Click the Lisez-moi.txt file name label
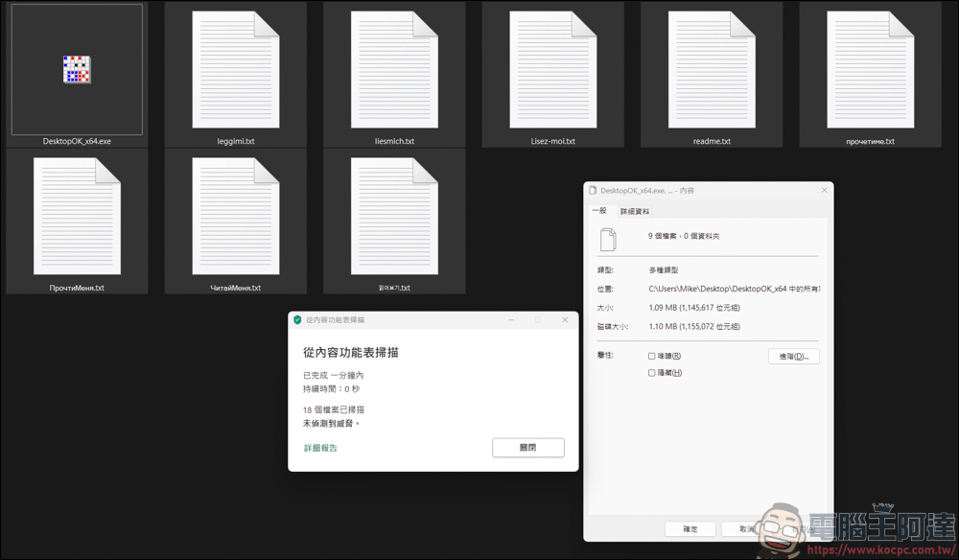 [553, 141]
